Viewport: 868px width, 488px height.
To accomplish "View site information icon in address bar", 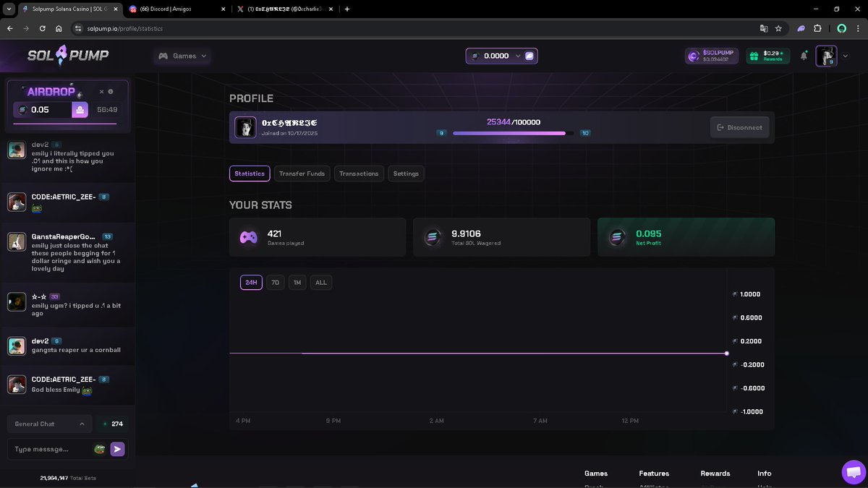I will tap(78, 28).
